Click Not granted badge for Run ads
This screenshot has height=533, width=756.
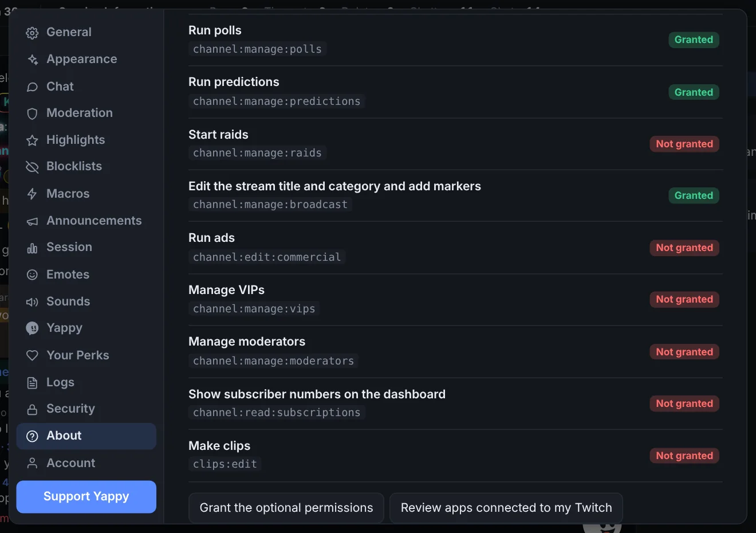(x=684, y=248)
